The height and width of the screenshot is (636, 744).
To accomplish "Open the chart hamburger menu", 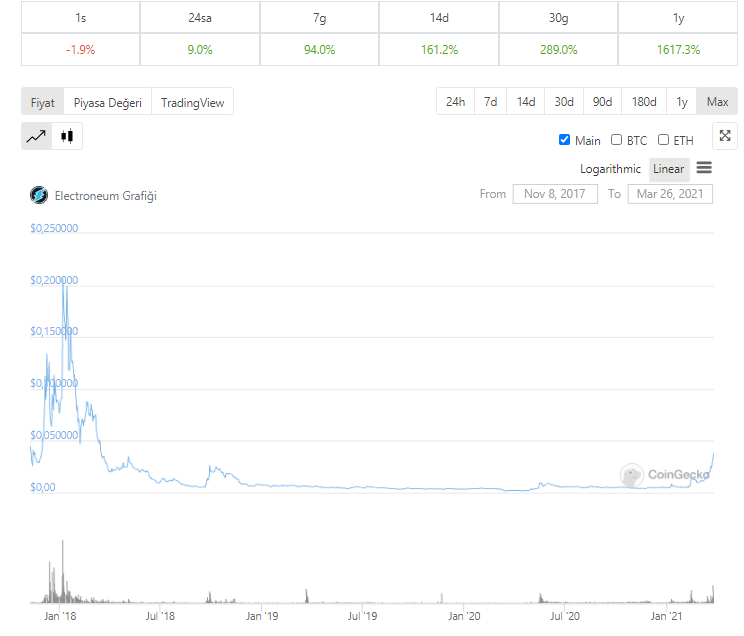I will [x=704, y=168].
